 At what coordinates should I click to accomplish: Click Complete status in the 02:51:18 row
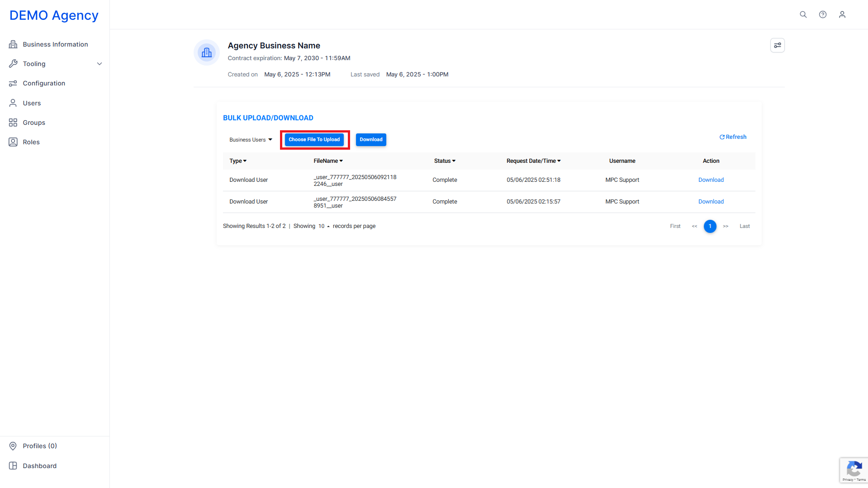pyautogui.click(x=445, y=180)
